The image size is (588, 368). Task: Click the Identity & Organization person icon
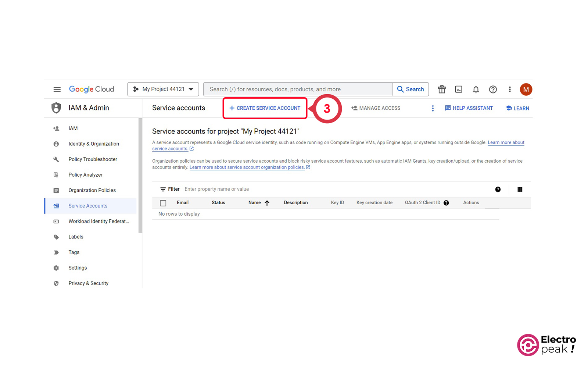pyautogui.click(x=56, y=144)
